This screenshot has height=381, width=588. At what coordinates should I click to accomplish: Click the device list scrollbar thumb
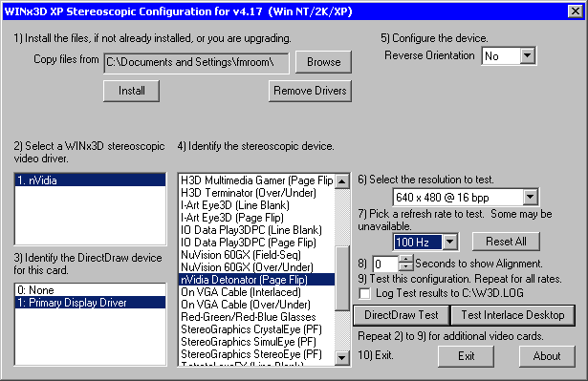[x=341, y=279]
